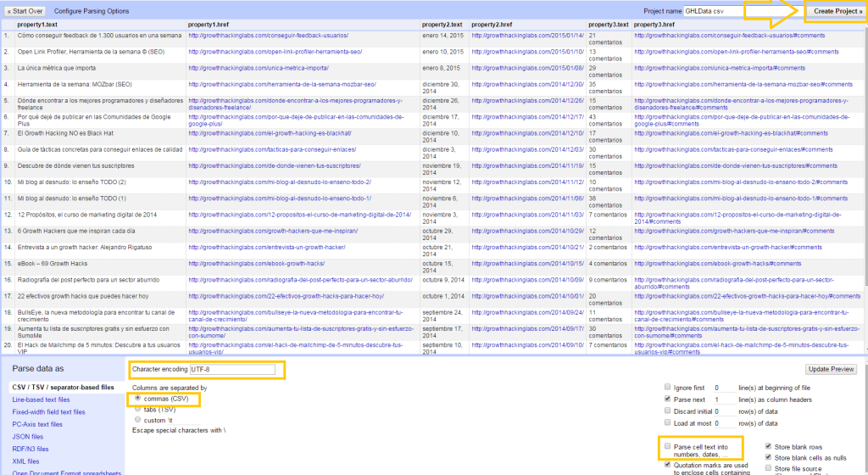Uncheck Store blank cells as nulls
The image size is (868, 475).
click(x=768, y=457)
